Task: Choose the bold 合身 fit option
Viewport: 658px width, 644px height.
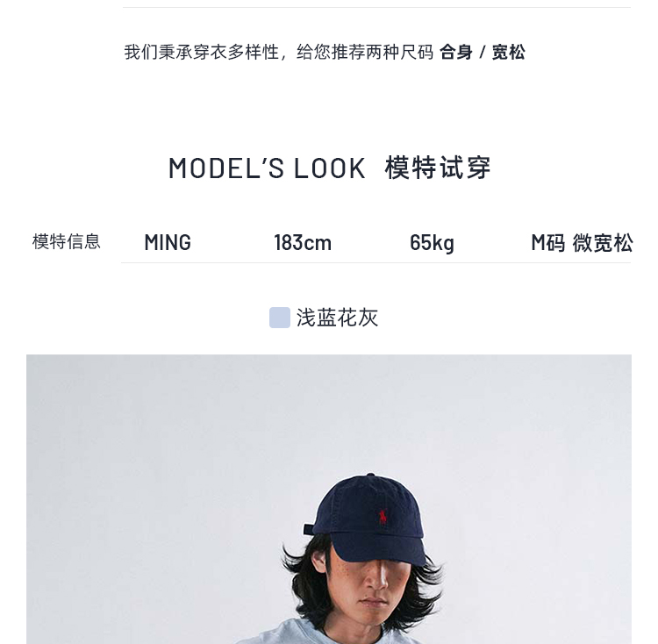Action: 456,53
